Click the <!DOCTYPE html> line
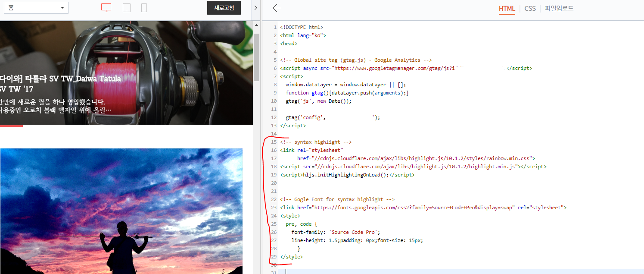Viewport: 644px width, 274px height. click(302, 27)
